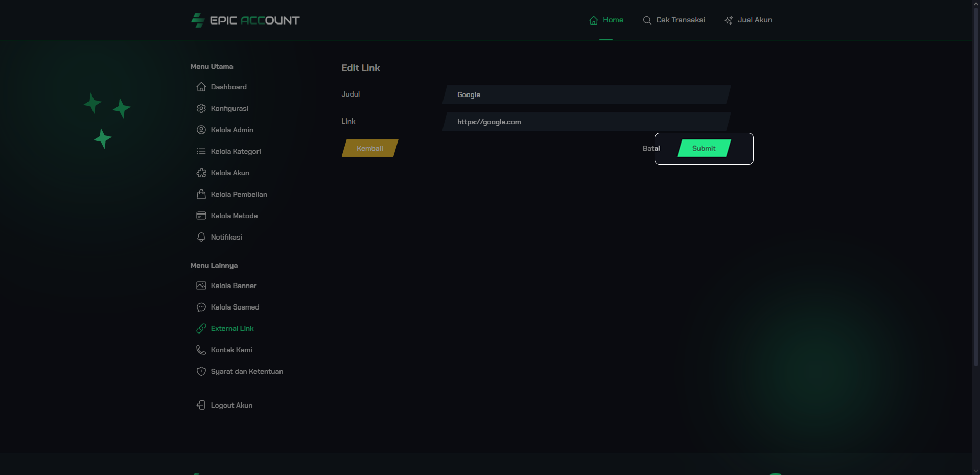The height and width of the screenshot is (475, 980).
Task: Click the green Submit button
Action: [704, 148]
